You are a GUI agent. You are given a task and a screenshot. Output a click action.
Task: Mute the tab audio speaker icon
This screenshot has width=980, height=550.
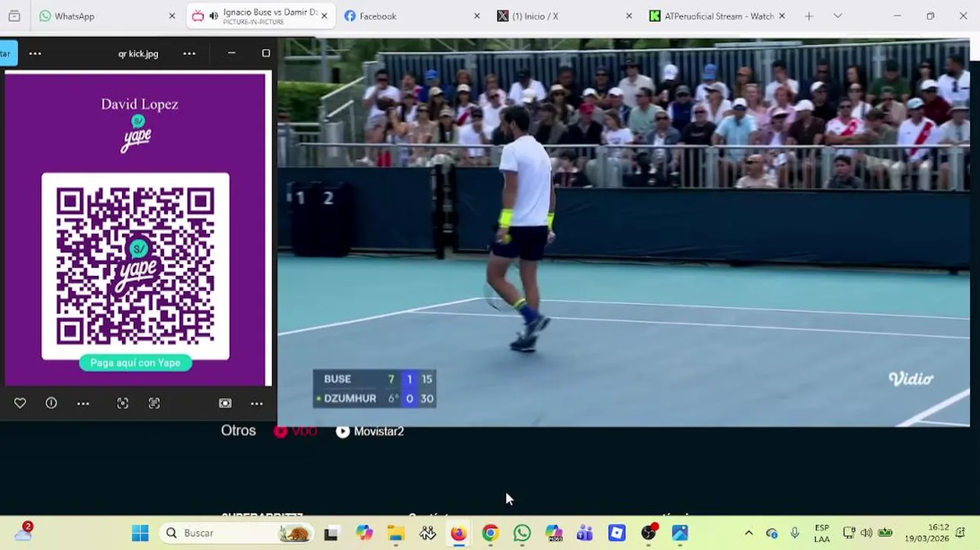(213, 16)
